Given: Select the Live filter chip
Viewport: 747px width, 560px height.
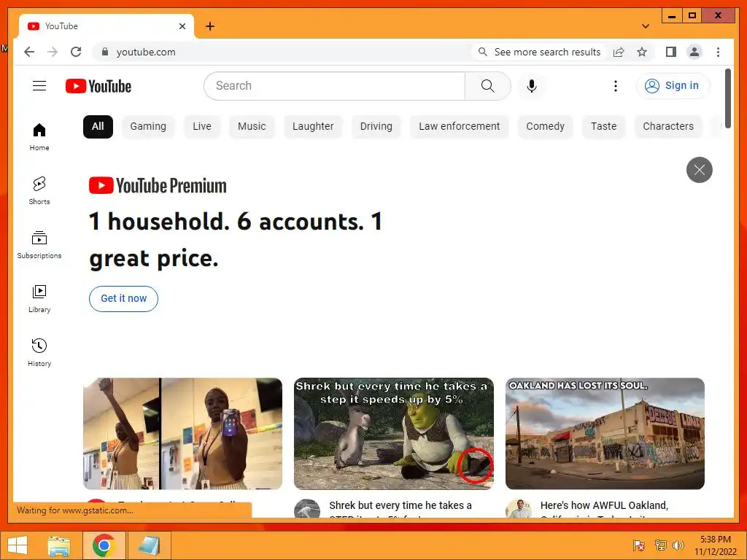Looking at the screenshot, I should point(202,127).
